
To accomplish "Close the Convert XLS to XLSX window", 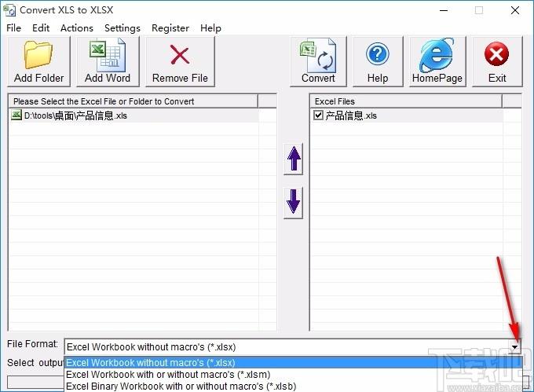I will tap(515, 10).
